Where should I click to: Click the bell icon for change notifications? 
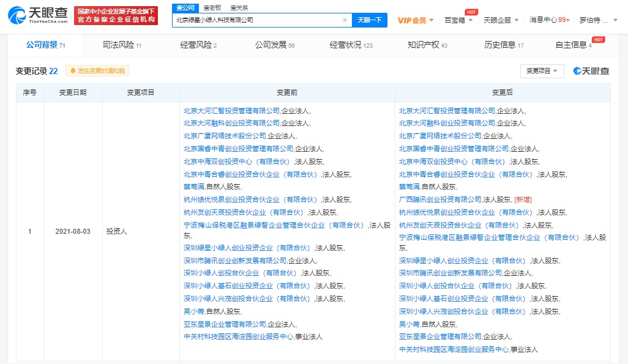tap(72, 71)
